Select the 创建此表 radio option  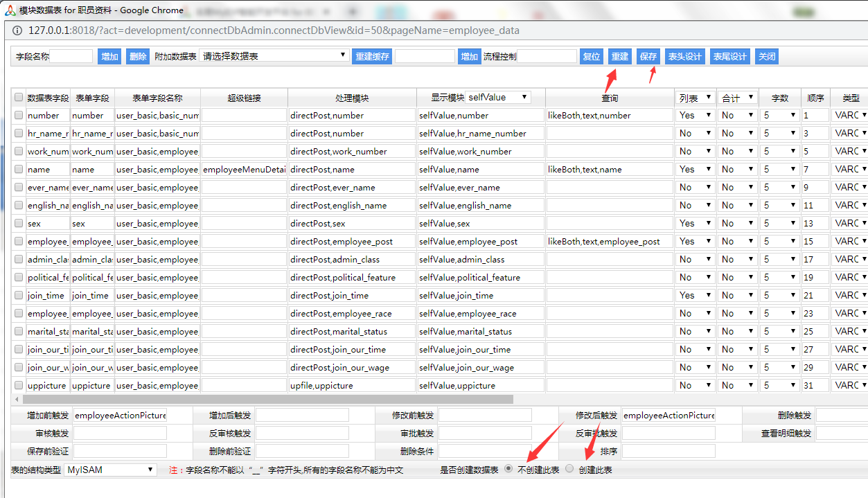pyautogui.click(x=569, y=469)
